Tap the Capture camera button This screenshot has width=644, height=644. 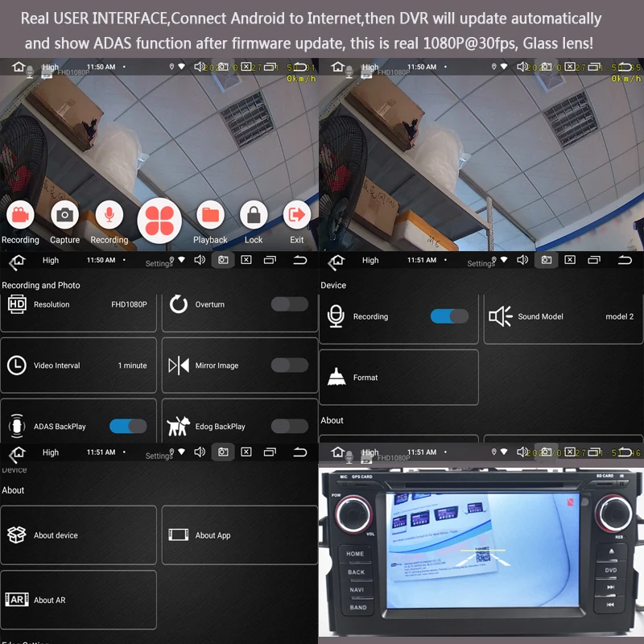[64, 215]
